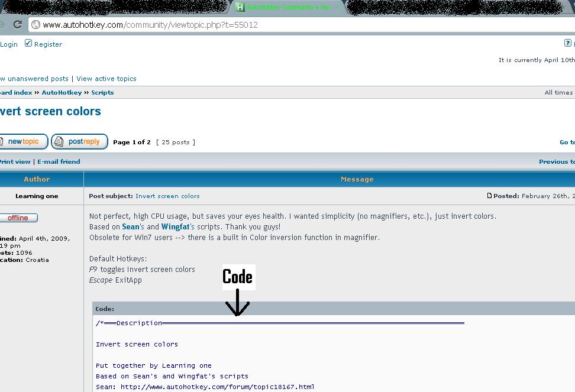Click the document icon on postreply button
Image resolution: width=575 pixels, height=392 pixels.
(59, 141)
